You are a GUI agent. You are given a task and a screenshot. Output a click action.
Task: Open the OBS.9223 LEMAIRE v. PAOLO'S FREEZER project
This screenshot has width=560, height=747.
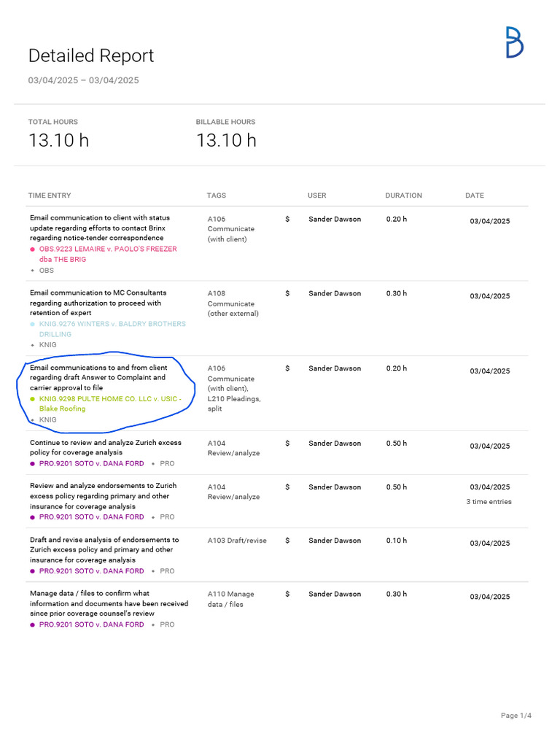[107, 249]
